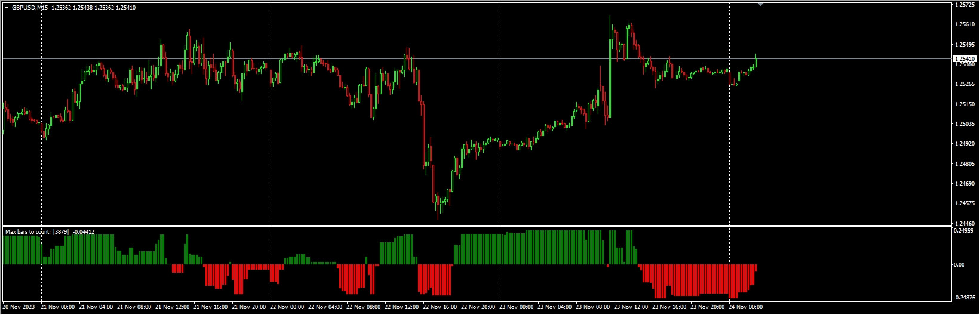Viewport: 980px width, 315px height.
Task: Click price scale label 1.25265
Action: [964, 84]
